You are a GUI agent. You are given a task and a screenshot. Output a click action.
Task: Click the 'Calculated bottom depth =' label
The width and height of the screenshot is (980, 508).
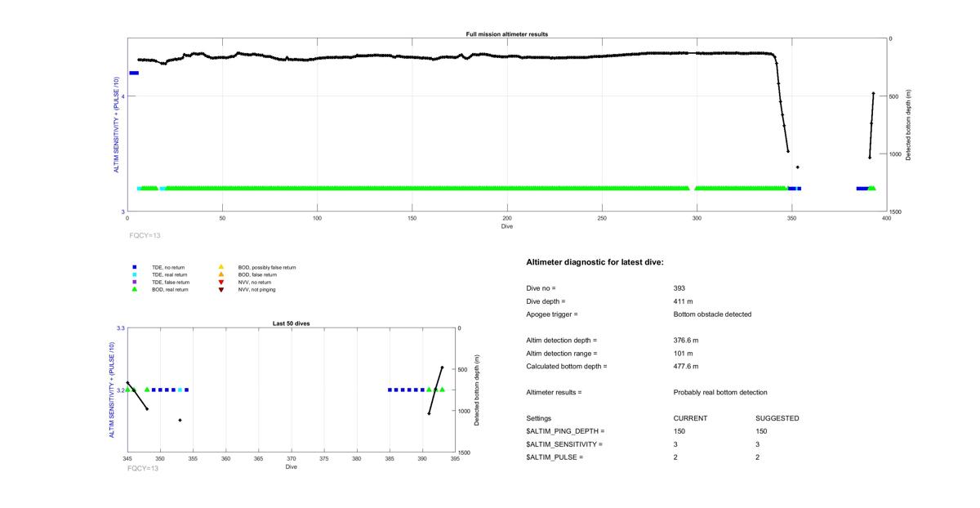pyautogui.click(x=567, y=367)
